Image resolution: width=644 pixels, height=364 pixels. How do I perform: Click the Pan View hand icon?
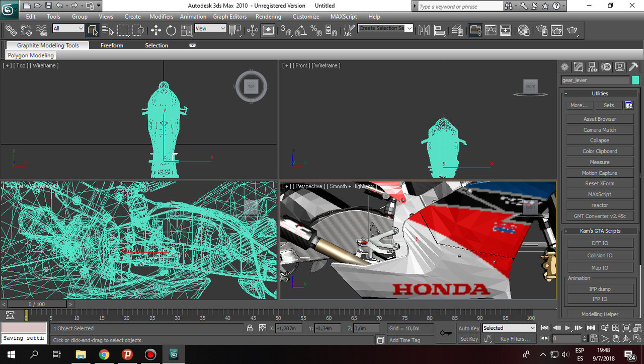[615, 339]
